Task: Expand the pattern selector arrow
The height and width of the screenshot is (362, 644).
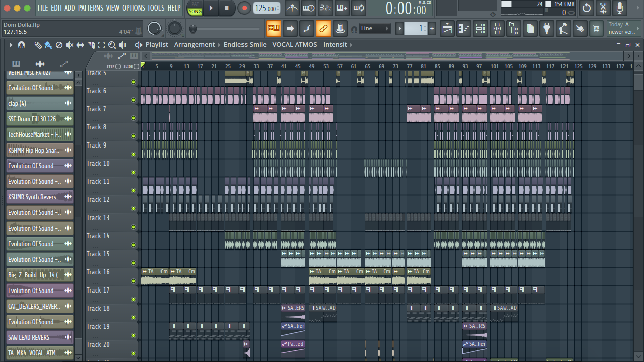Action: [400, 29]
